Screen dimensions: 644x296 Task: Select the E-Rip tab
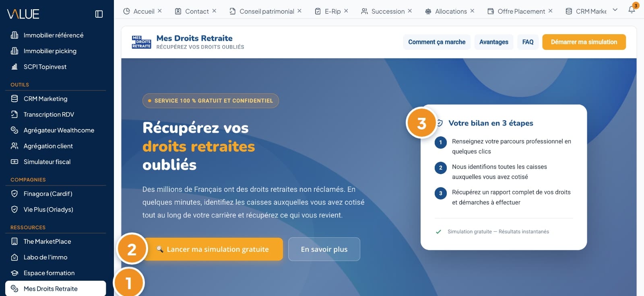[328, 11]
